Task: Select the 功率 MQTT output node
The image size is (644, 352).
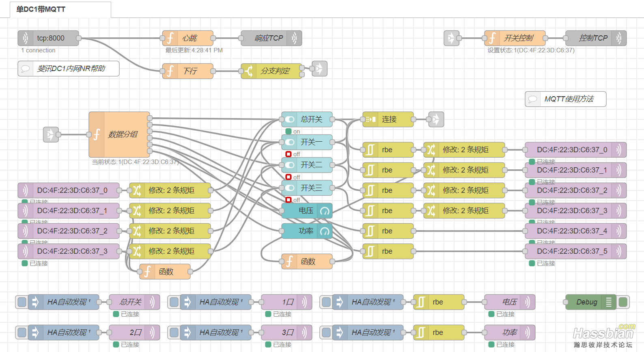Action: (x=510, y=333)
